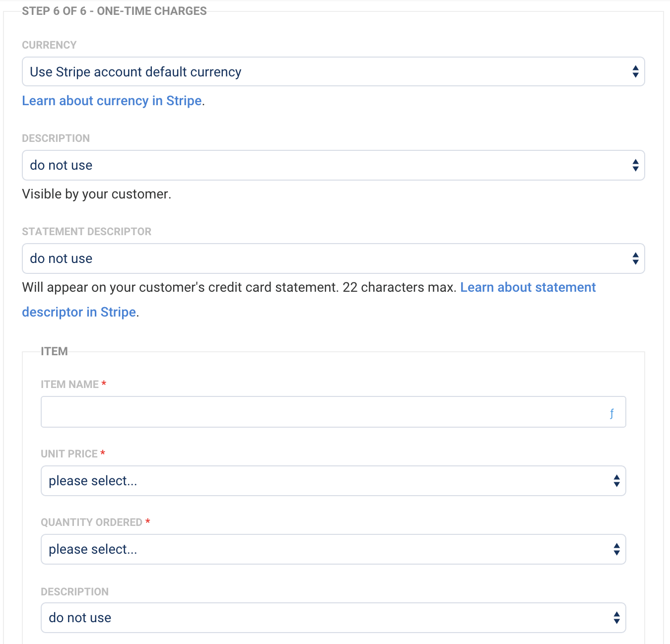Click the up-down arrow icon on Currency selector
This screenshot has width=670, height=644.
tap(635, 72)
